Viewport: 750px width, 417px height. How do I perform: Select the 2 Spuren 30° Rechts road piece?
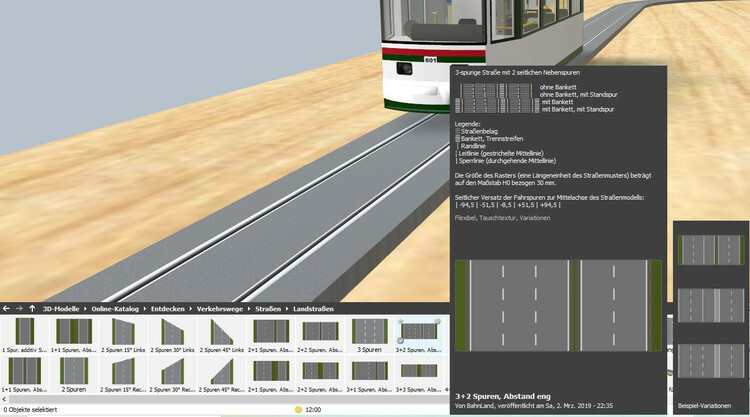[173, 374]
